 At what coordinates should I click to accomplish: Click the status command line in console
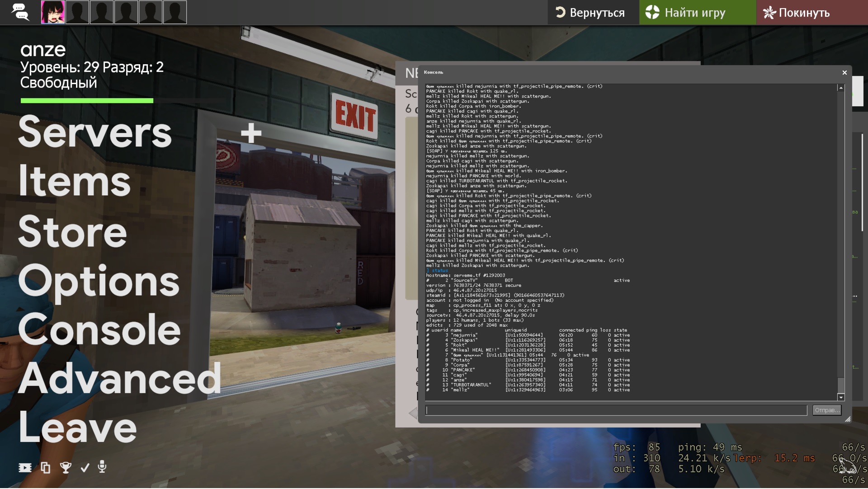pos(437,270)
